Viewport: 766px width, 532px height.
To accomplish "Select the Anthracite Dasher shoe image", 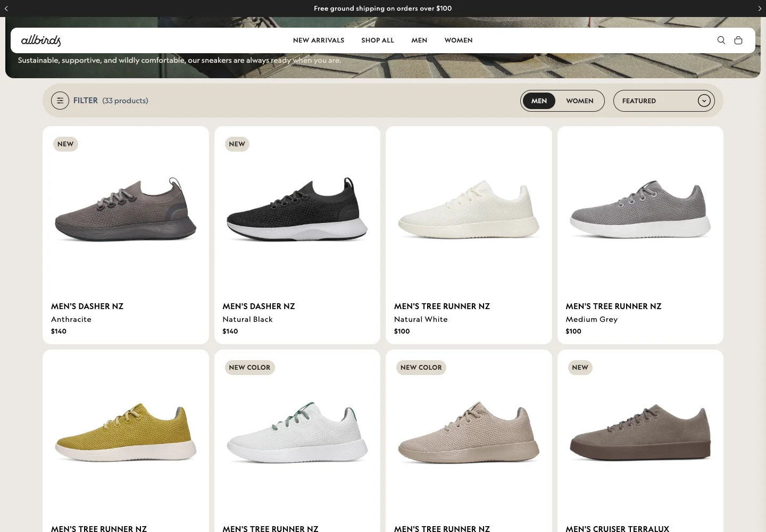I will tap(126, 210).
